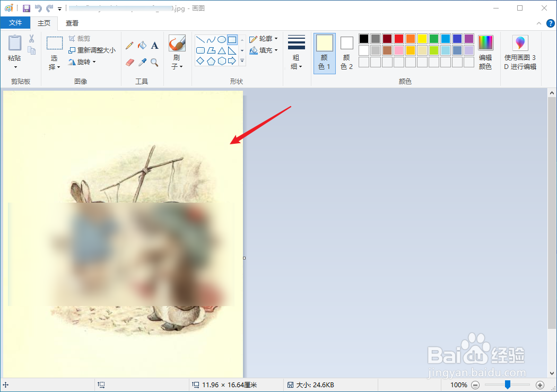Screen dimensions: 557x392
Task: Choose the Oval shape
Action: coord(222,39)
